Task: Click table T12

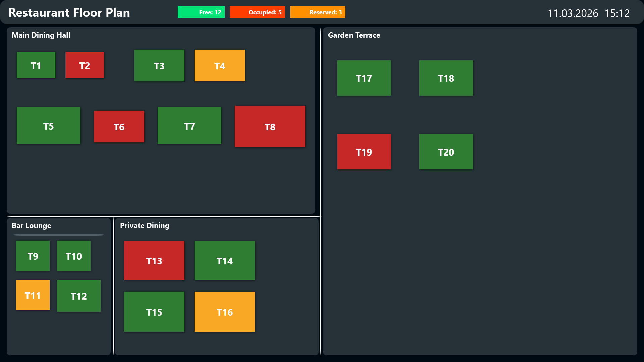Action: pos(78,296)
